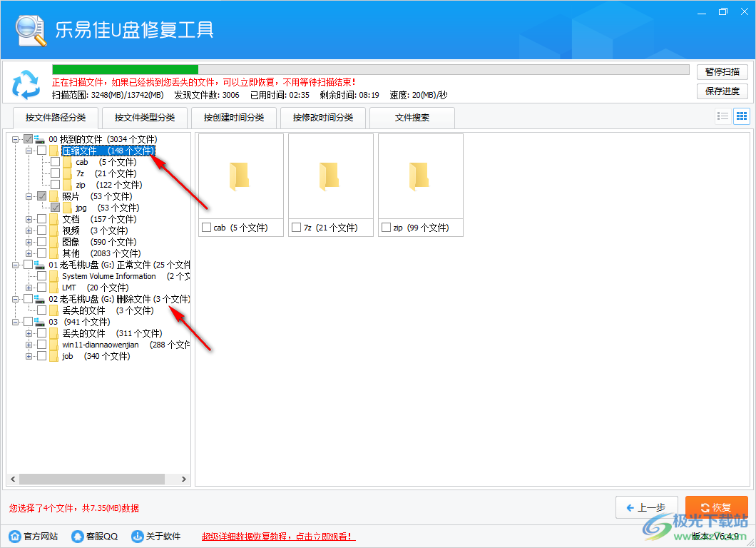The image size is (756, 548).
Task: Switch to list view mode
Action: [722, 116]
